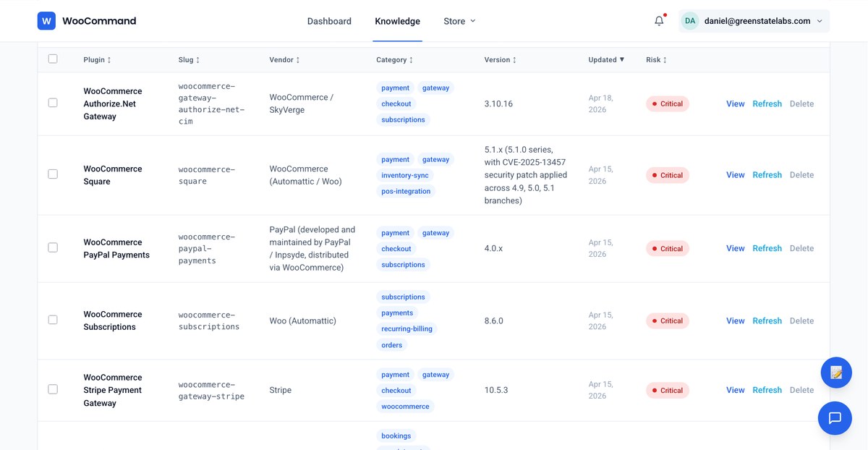
Task: Click the WooCommand logo icon
Action: click(x=46, y=21)
